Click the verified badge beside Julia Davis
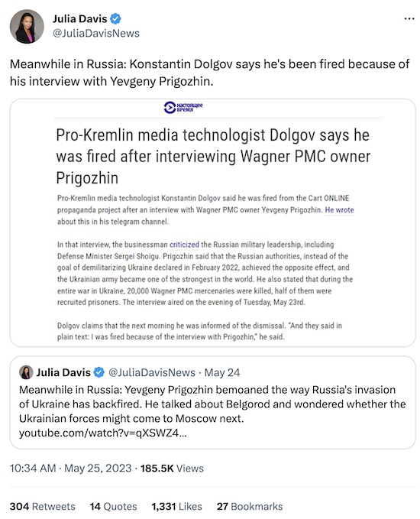 (115, 19)
